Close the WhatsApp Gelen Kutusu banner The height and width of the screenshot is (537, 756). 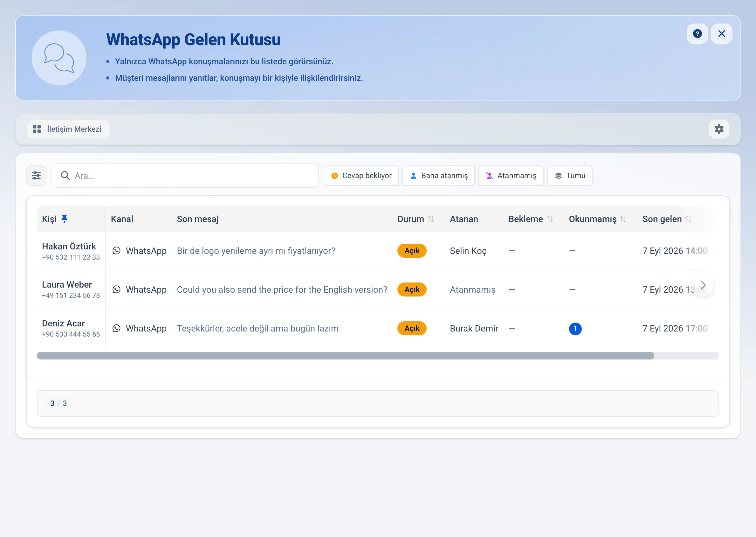coord(722,34)
